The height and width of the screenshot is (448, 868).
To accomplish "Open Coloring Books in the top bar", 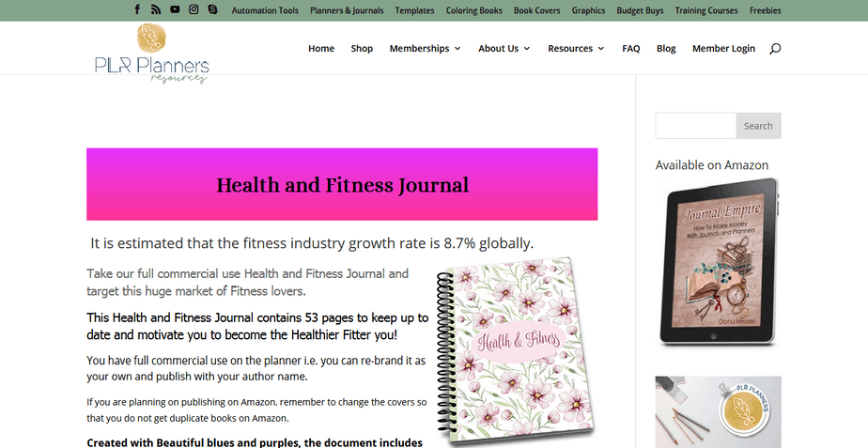I will point(473,10).
